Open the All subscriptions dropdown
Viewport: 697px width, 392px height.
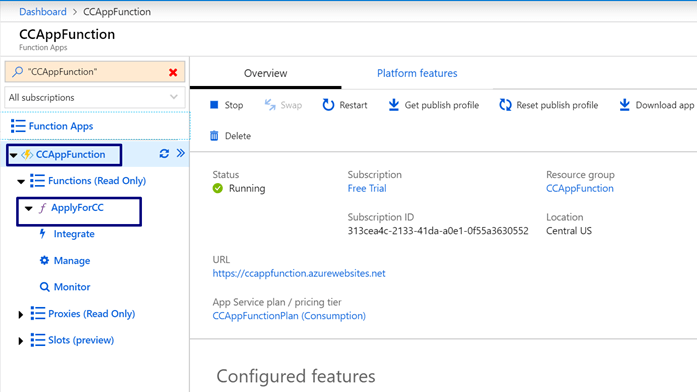point(95,97)
